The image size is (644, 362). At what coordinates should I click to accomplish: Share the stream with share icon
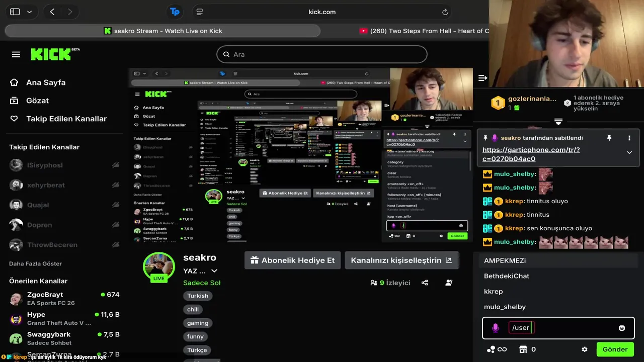pyautogui.click(x=425, y=283)
